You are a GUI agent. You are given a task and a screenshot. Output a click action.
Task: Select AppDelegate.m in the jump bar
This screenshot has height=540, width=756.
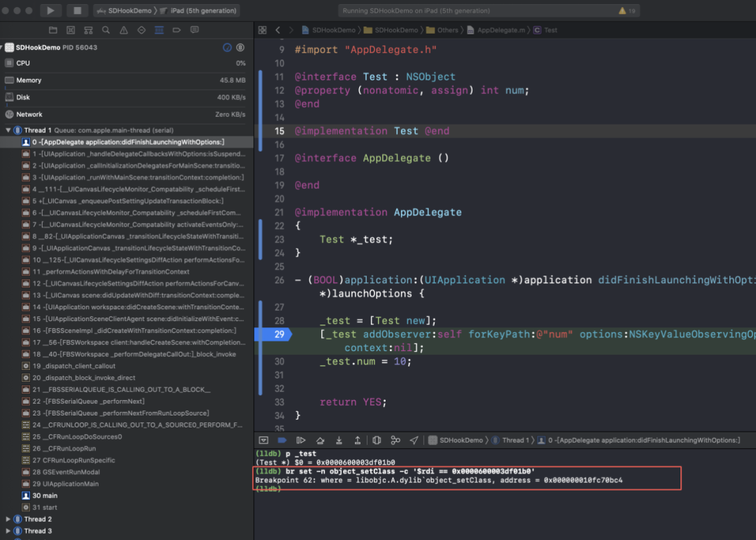click(500, 30)
